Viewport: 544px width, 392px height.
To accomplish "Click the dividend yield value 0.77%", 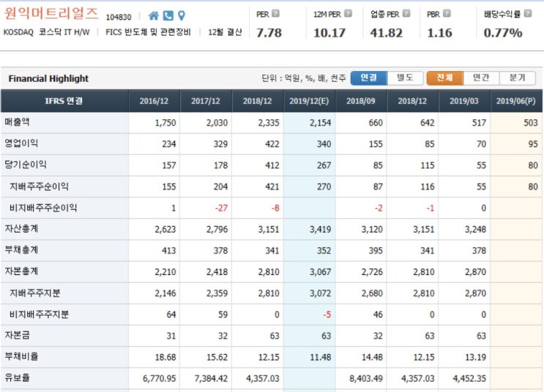I will [x=503, y=33].
